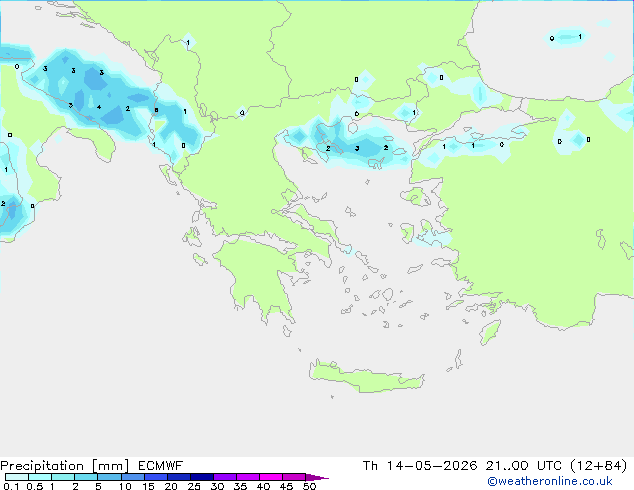
Task: Click the 25–30 mm navy legend swatch
Action: (x=202, y=477)
